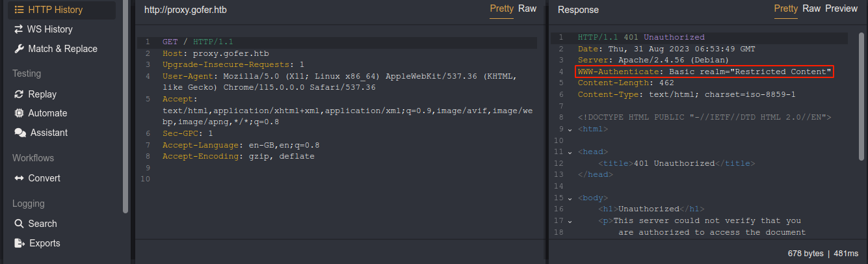Open Assistant with the chat bubbles icon

[x=19, y=133]
